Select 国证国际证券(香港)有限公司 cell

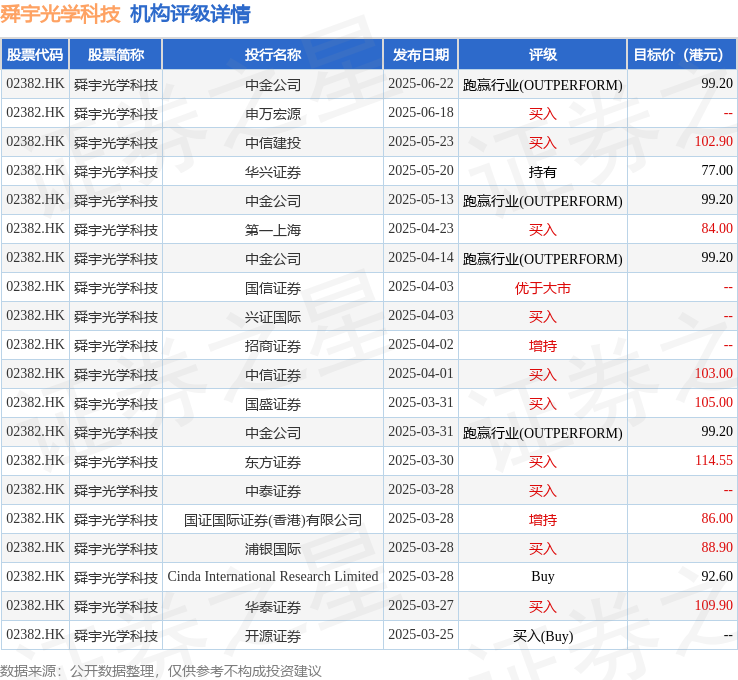[x=273, y=519]
